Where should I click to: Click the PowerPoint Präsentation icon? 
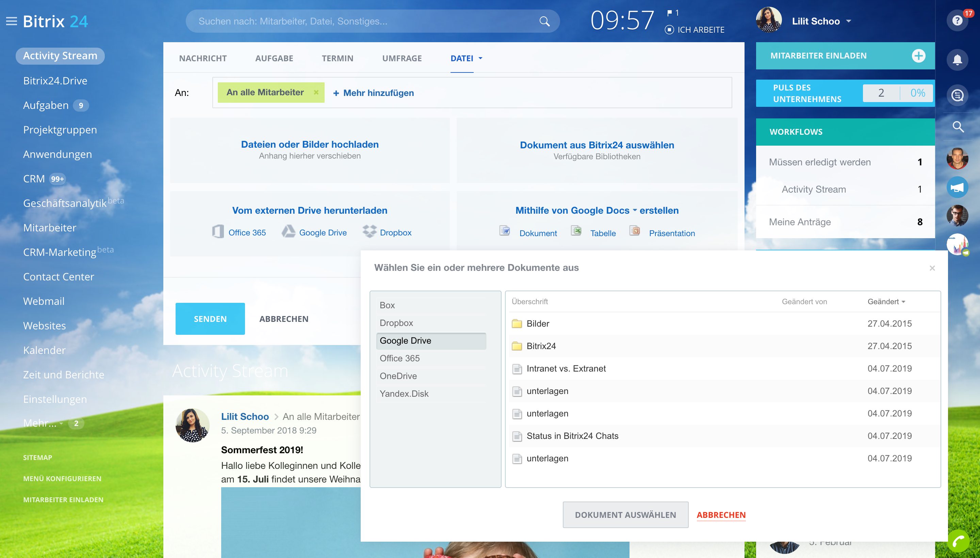tap(635, 231)
